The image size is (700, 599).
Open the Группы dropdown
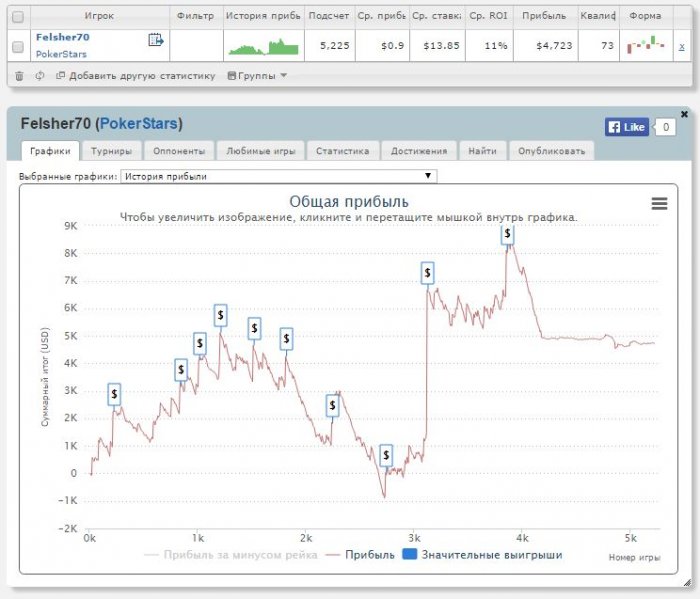(x=257, y=76)
